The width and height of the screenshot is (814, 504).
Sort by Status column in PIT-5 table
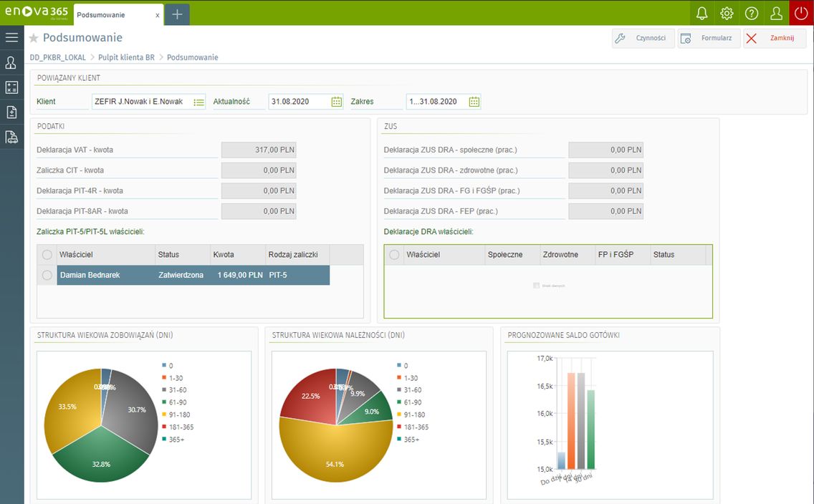click(x=183, y=255)
